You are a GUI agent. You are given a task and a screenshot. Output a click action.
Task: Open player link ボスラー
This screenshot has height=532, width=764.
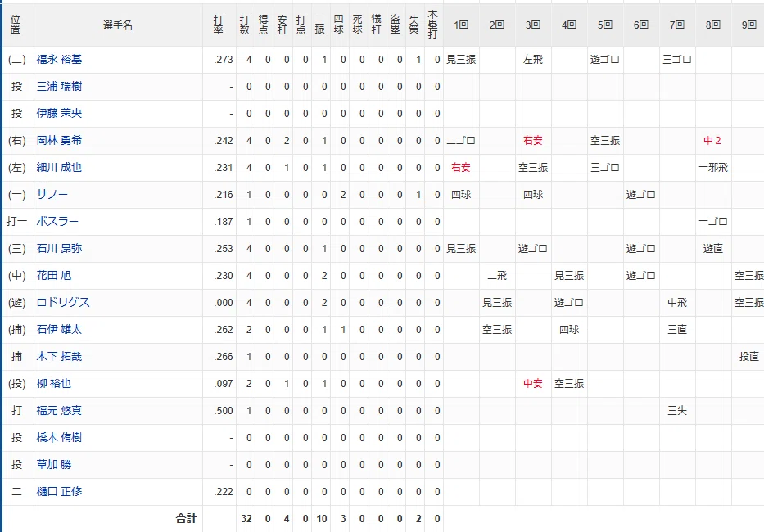coord(57,221)
